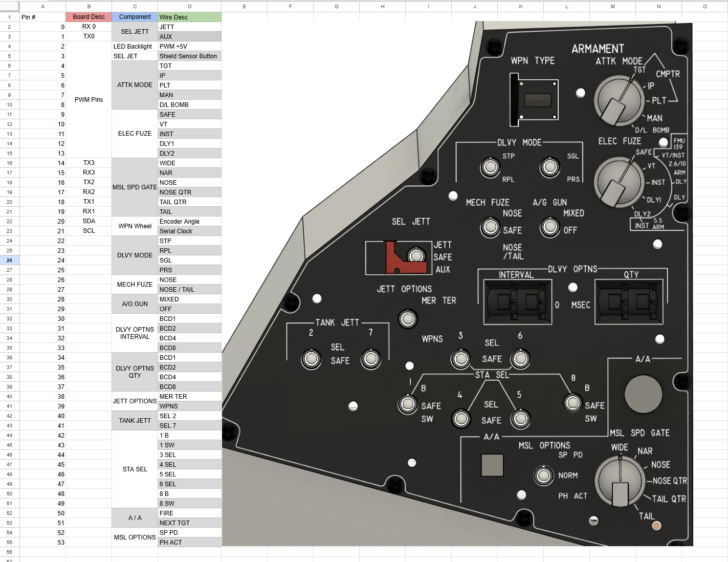728x562 pixels.
Task: Select column D header
Action: 189,6
